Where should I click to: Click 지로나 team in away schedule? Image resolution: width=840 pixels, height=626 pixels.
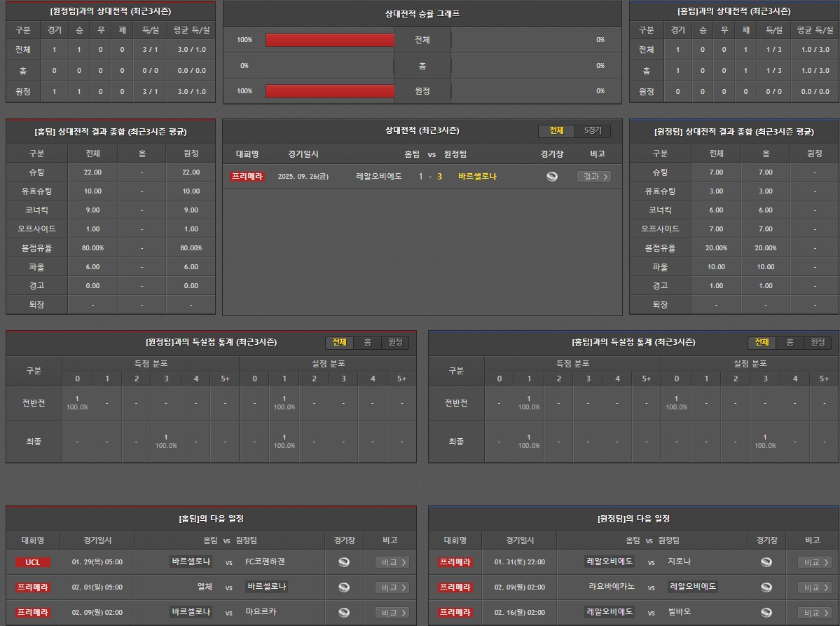(679, 562)
